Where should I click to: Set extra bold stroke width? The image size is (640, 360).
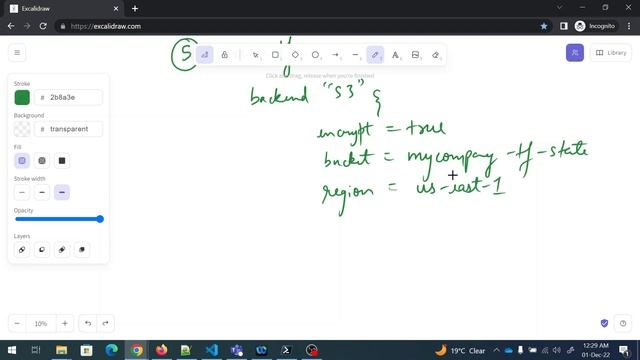click(x=62, y=192)
